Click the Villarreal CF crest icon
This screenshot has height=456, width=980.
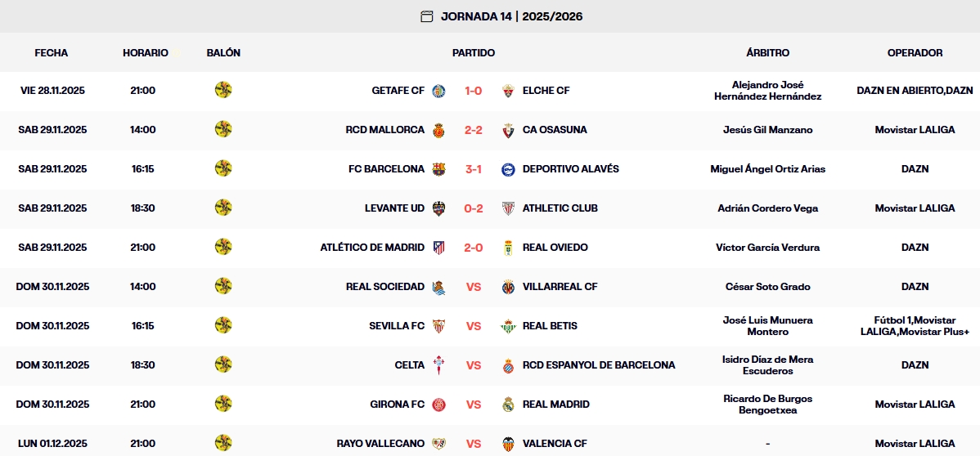[x=508, y=287]
